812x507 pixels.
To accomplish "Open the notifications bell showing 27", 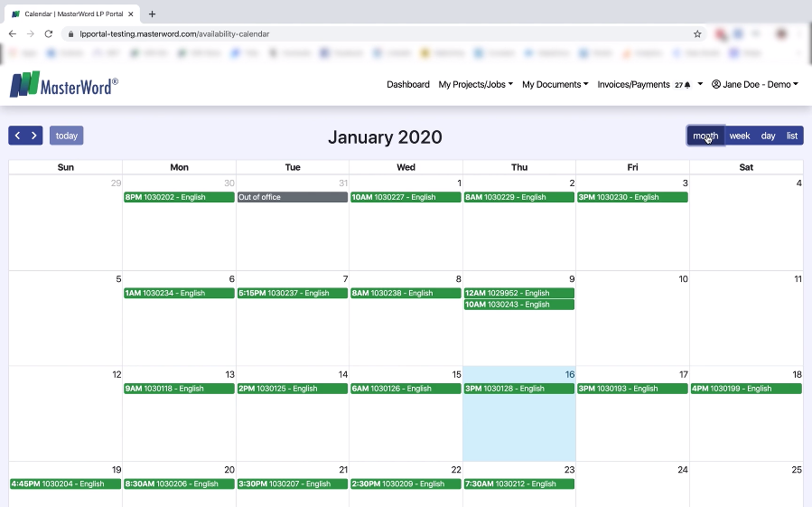I will point(686,85).
